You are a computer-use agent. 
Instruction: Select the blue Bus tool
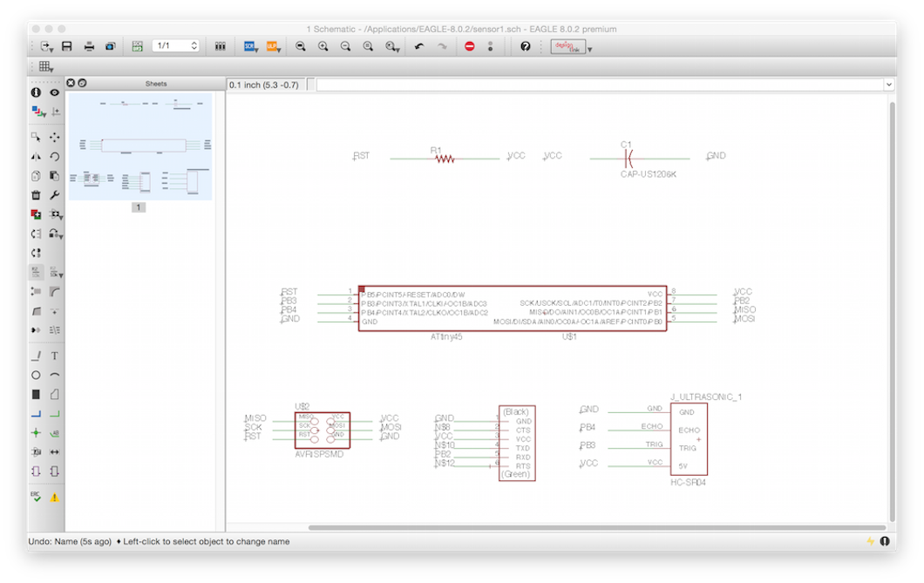coord(36,413)
